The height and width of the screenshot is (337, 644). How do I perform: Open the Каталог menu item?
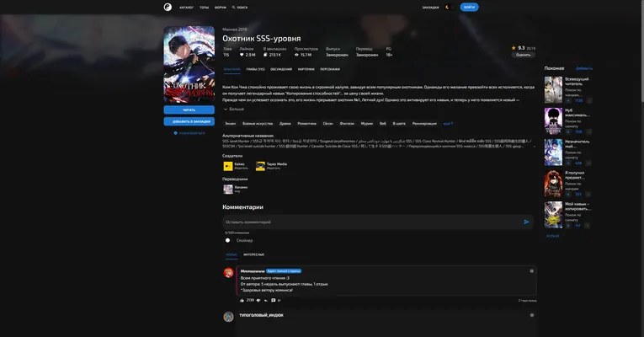186,8
